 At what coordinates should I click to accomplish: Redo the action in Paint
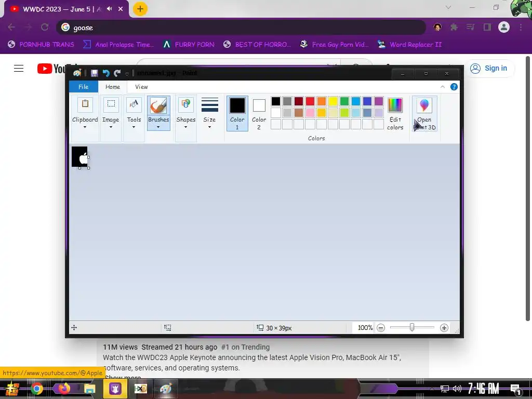[117, 73]
